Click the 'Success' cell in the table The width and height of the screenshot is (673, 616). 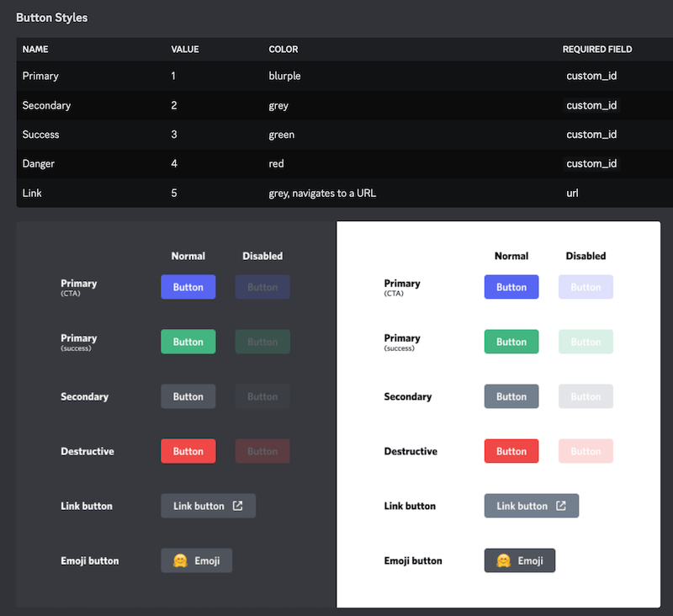(x=40, y=135)
